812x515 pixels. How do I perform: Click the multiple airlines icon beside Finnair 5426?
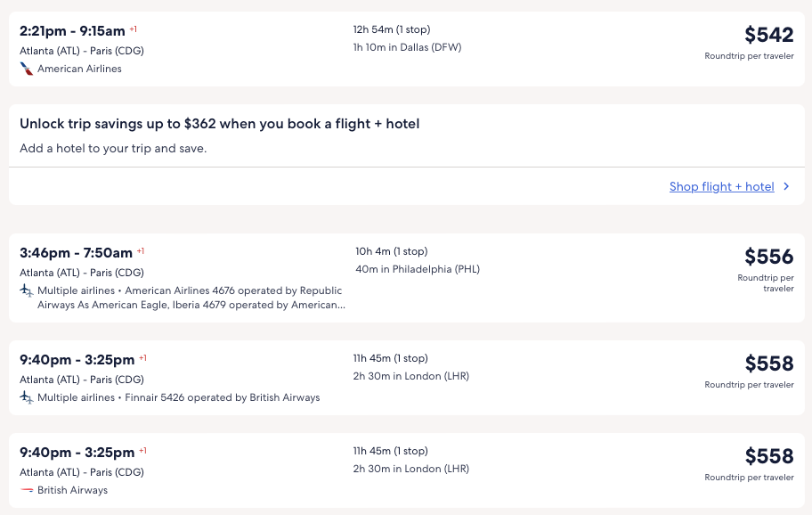[27, 397]
